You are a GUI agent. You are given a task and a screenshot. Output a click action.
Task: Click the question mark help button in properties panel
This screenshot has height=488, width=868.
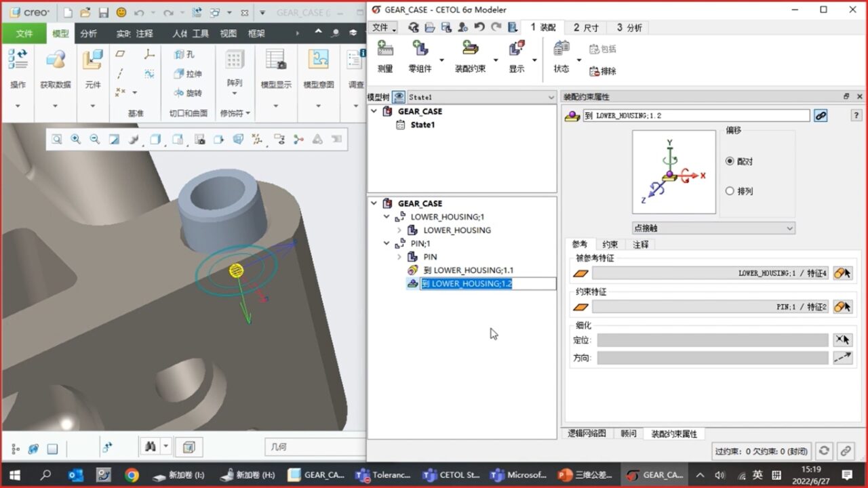click(856, 116)
